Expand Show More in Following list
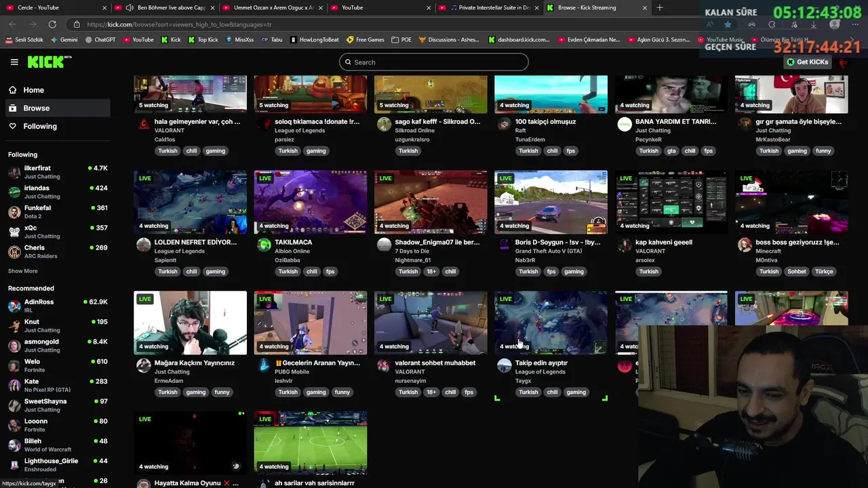 pyautogui.click(x=23, y=271)
